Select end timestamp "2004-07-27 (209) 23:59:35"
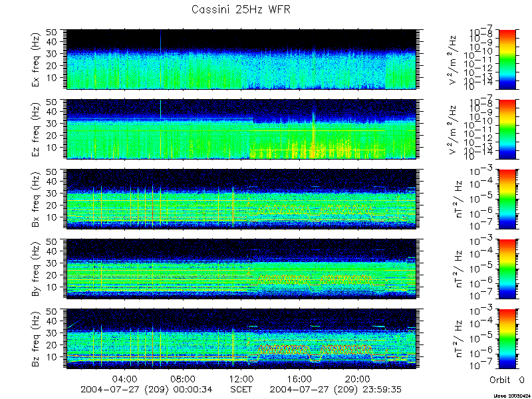Image resolution: width=532 pixels, height=399 pixels. click(x=336, y=389)
